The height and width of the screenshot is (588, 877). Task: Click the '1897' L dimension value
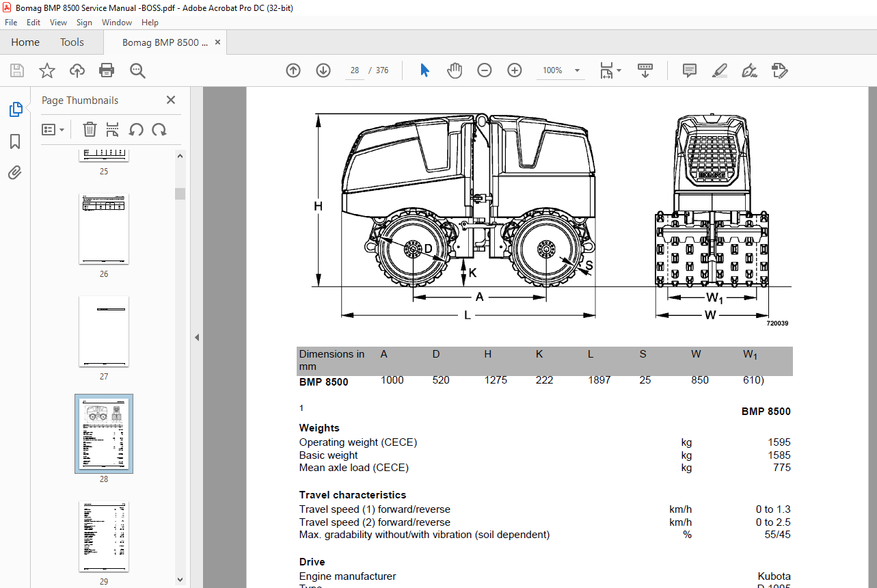coord(599,380)
